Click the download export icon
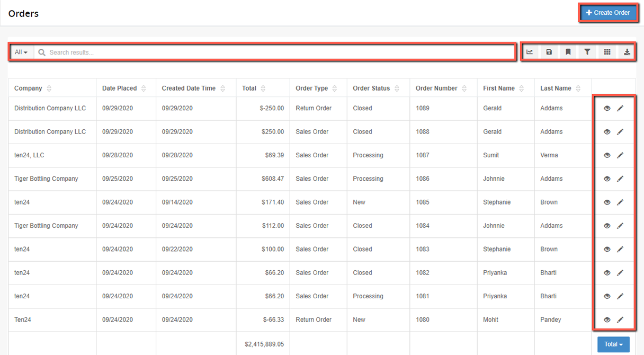Viewport: 644px width, 355px height. click(x=627, y=51)
